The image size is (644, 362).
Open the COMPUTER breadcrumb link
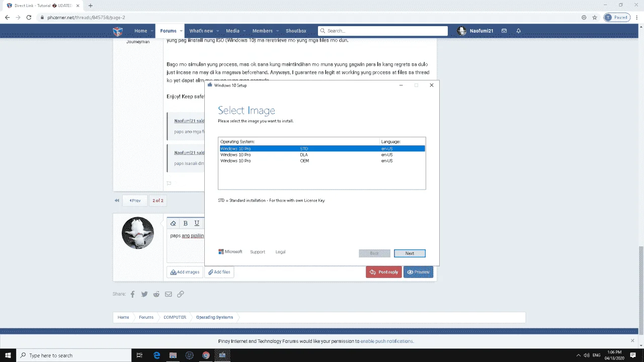coord(175,317)
